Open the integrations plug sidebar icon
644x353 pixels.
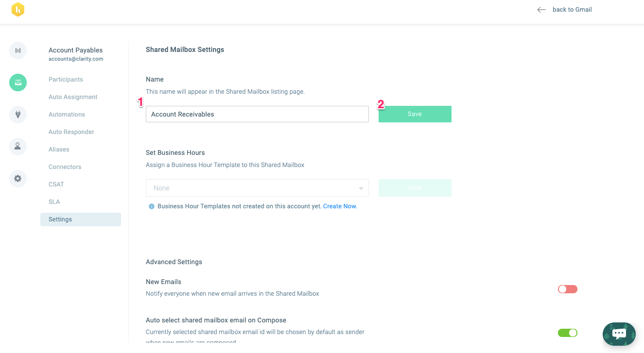(18, 115)
